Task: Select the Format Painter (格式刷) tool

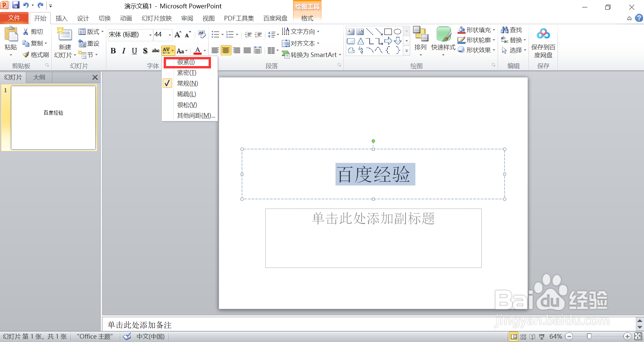Action: [x=35, y=55]
